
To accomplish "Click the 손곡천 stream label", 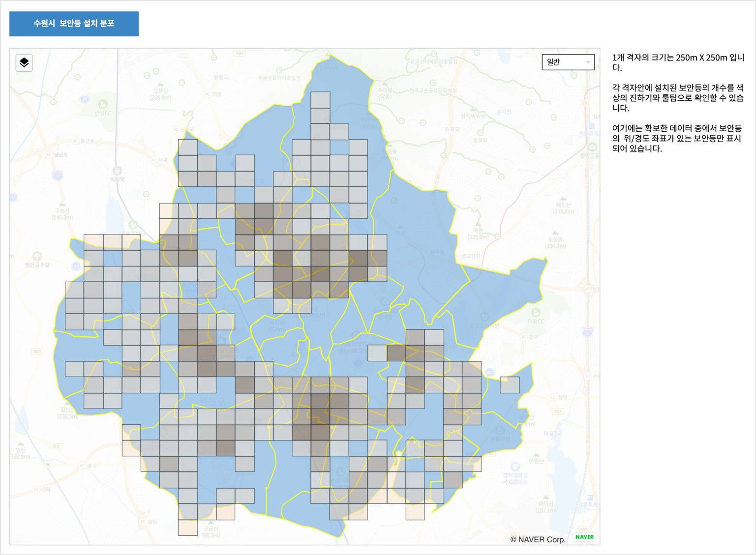I will pyautogui.click(x=504, y=112).
